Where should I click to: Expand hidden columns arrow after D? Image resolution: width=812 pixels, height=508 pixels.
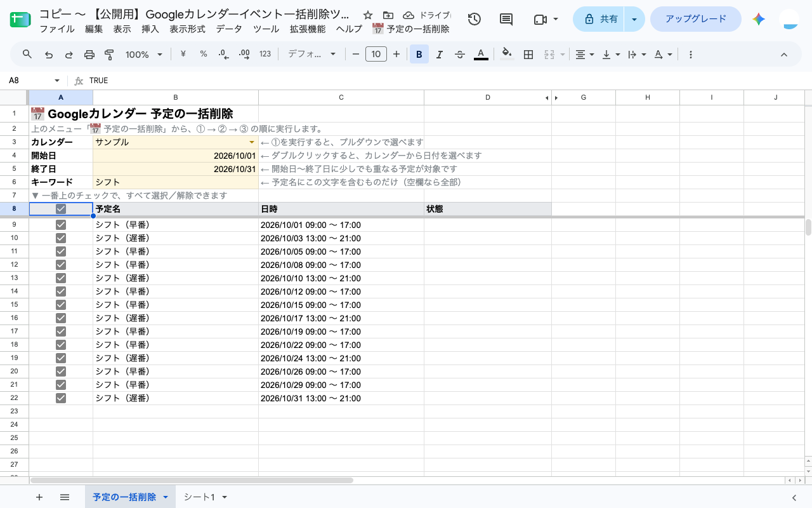click(556, 98)
